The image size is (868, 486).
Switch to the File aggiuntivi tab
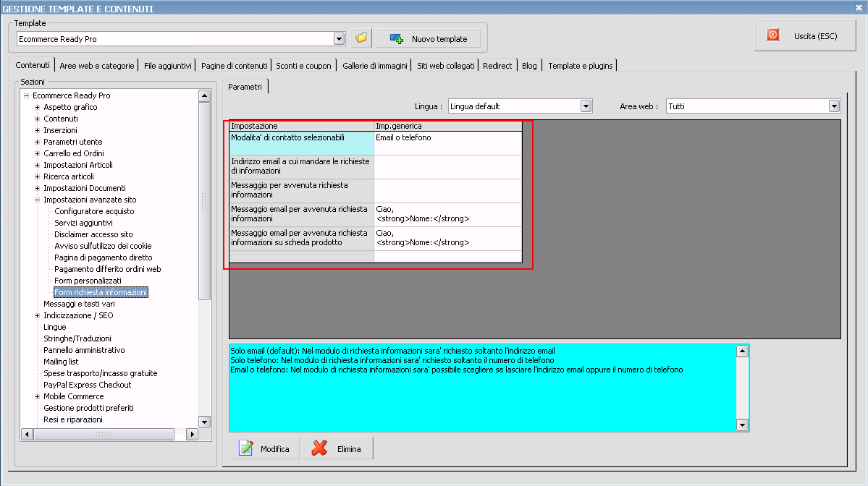pos(168,66)
